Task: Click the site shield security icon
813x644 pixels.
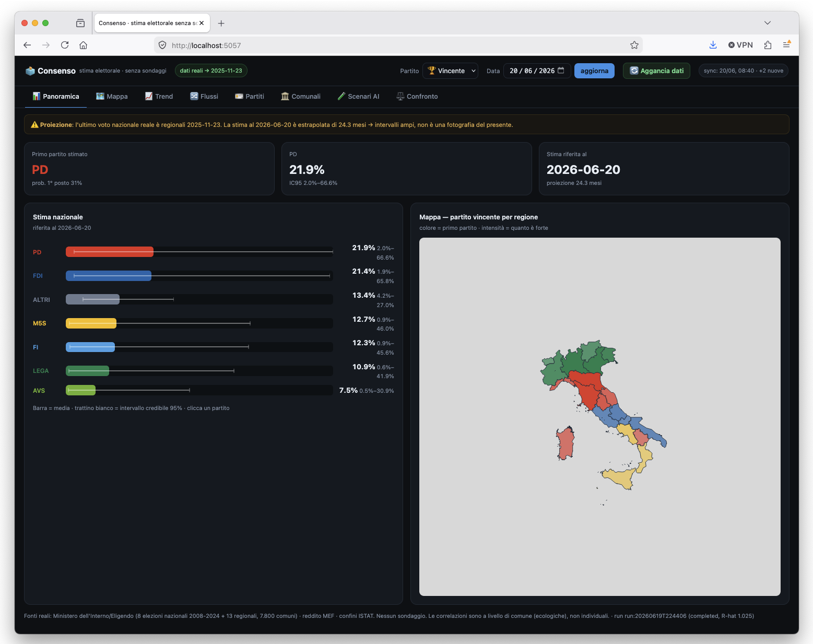Action: pyautogui.click(x=162, y=45)
